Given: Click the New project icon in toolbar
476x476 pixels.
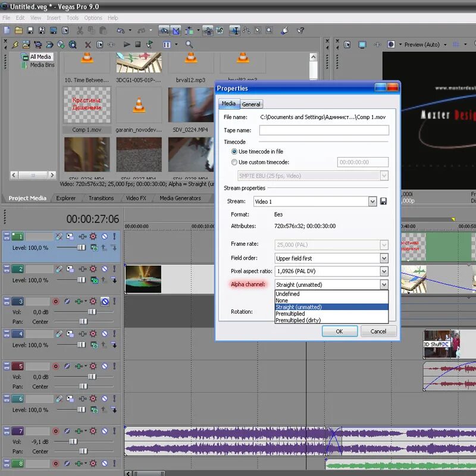Looking at the screenshot, I should coord(7,30).
